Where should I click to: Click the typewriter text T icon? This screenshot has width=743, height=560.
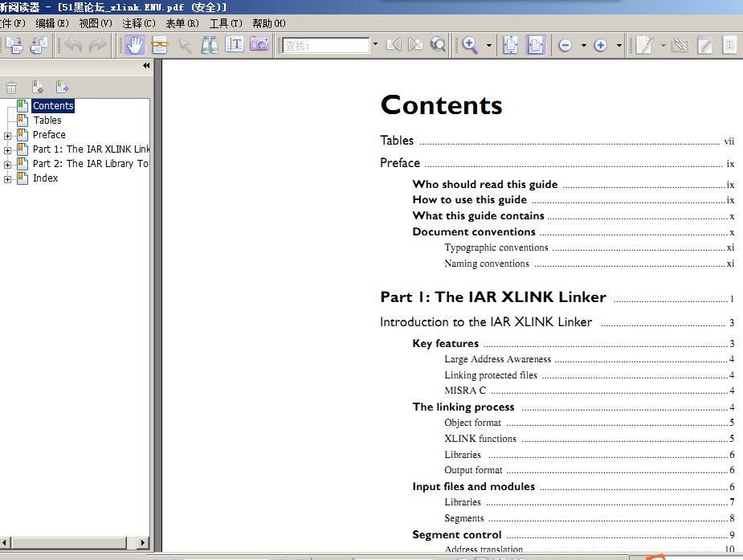click(x=729, y=46)
